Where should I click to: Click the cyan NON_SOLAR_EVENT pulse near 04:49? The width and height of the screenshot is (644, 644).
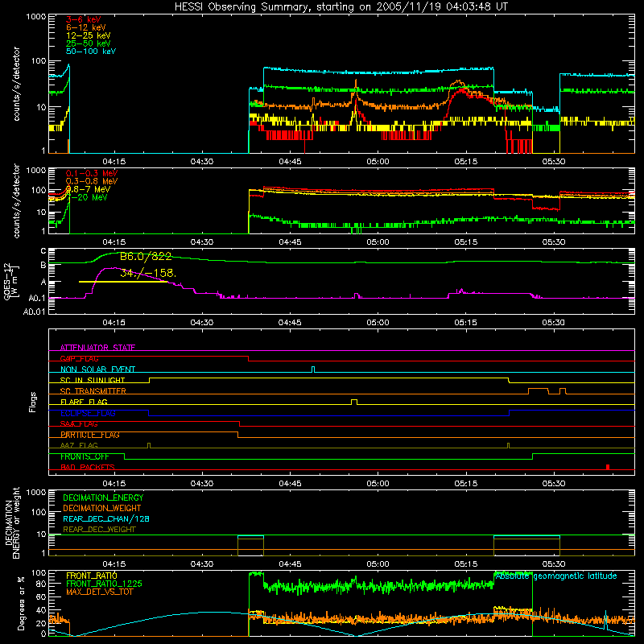click(313, 369)
